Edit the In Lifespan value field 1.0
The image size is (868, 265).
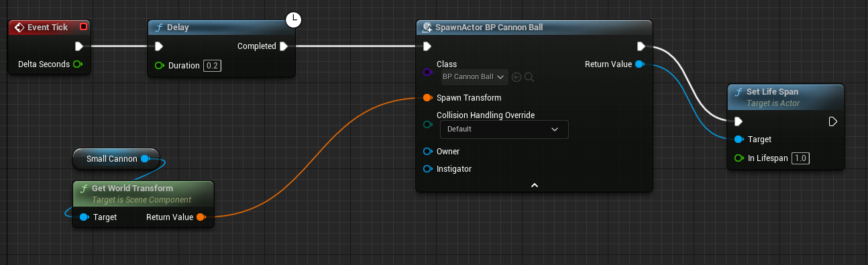pyautogui.click(x=801, y=158)
